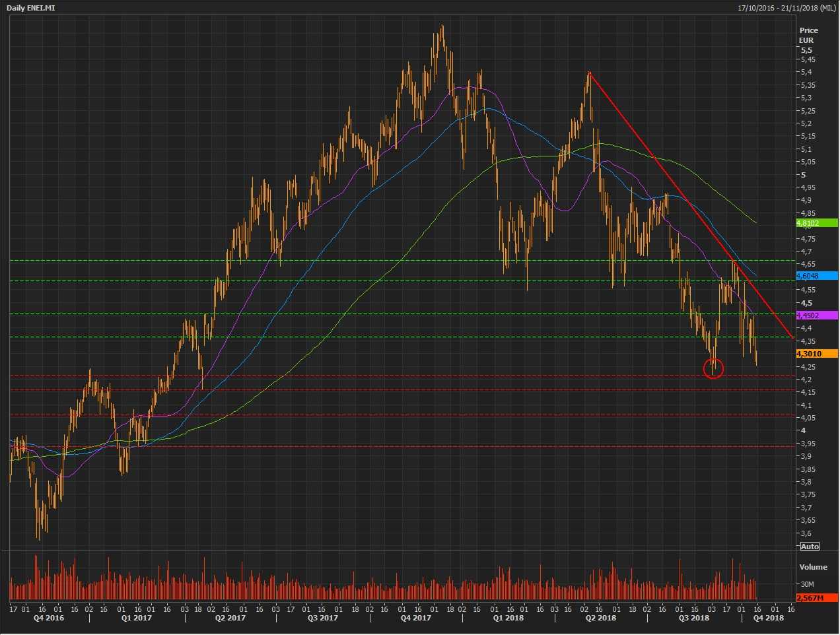The height and width of the screenshot is (635, 840).
Task: Click Q3 2017 quarter label
Action: 322,618
